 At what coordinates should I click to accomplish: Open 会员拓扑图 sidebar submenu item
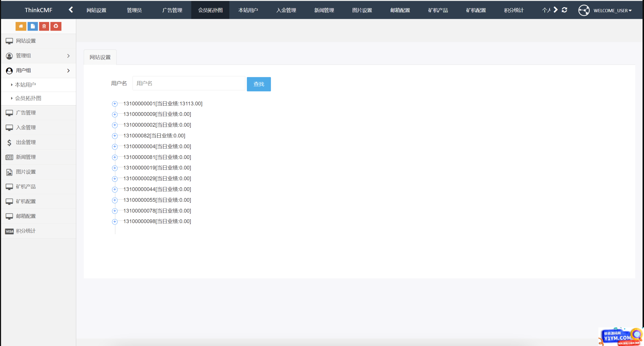38,99
